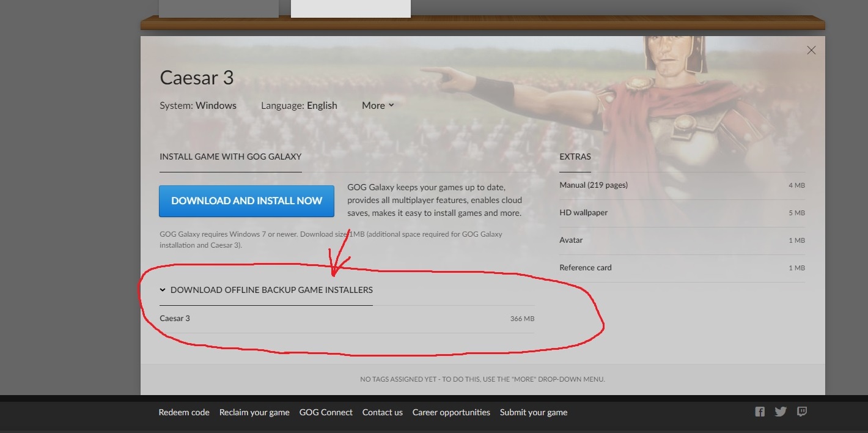Change System from Windows
Image resolution: width=868 pixels, height=433 pixels.
(198, 105)
